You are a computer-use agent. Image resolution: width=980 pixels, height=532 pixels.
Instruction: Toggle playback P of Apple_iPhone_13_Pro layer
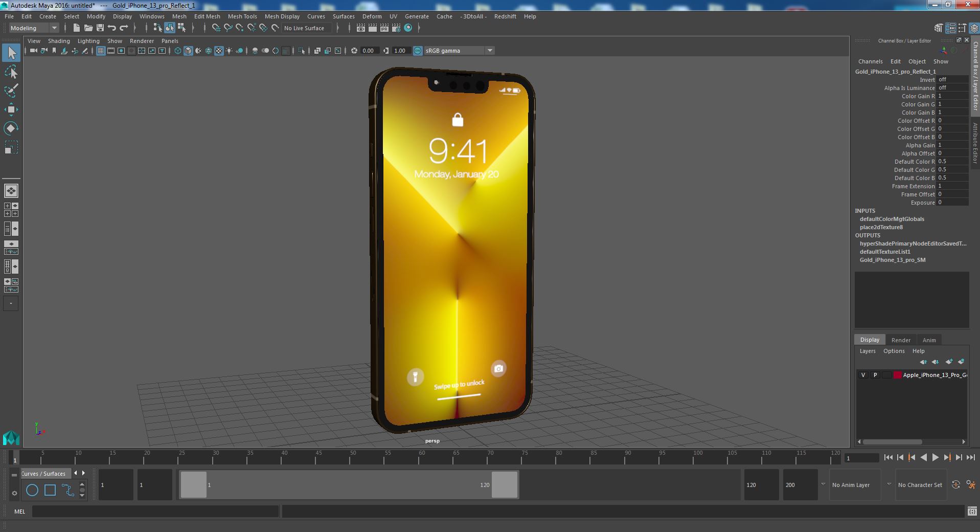pos(875,375)
